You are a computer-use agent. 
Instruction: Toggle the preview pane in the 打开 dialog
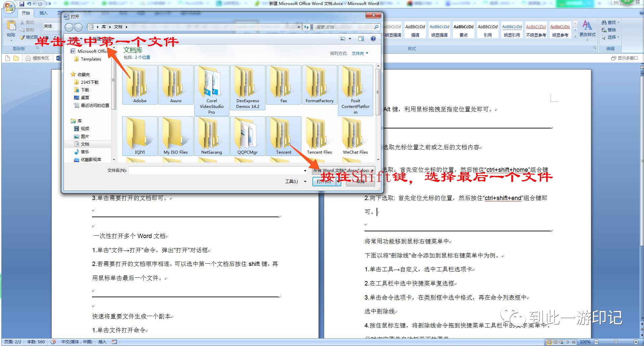pyautogui.click(x=361, y=39)
